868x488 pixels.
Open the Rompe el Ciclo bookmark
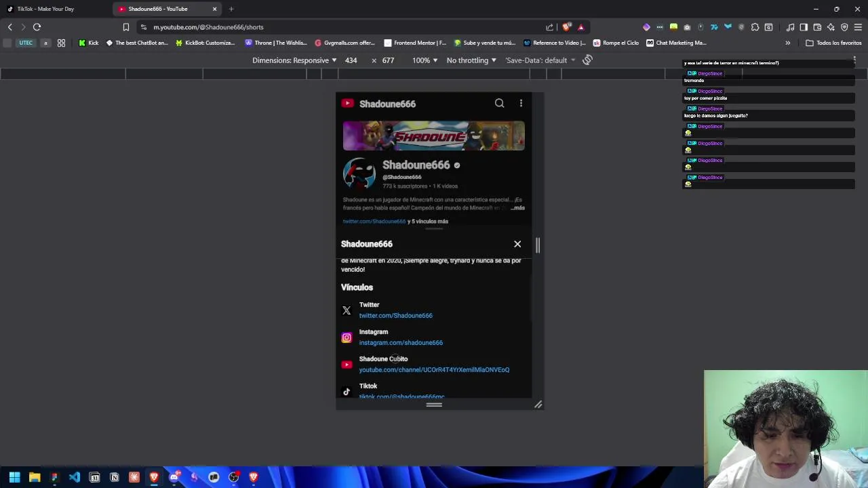coord(616,43)
